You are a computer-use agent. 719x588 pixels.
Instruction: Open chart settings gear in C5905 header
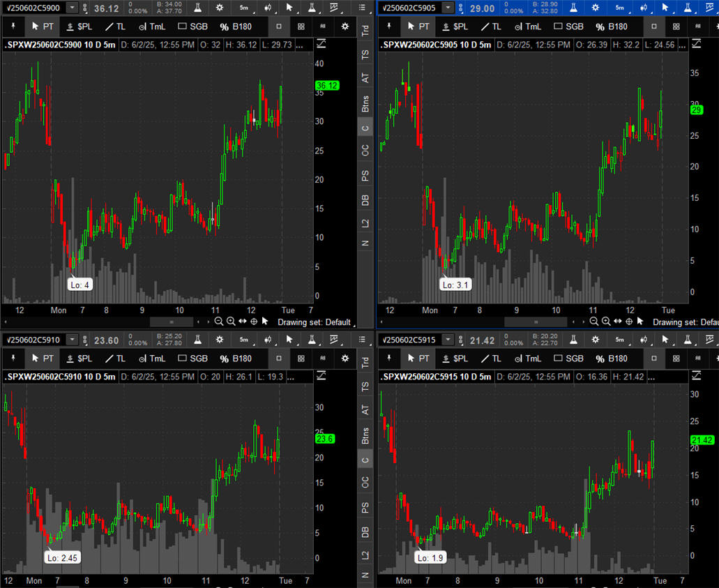tap(595, 8)
